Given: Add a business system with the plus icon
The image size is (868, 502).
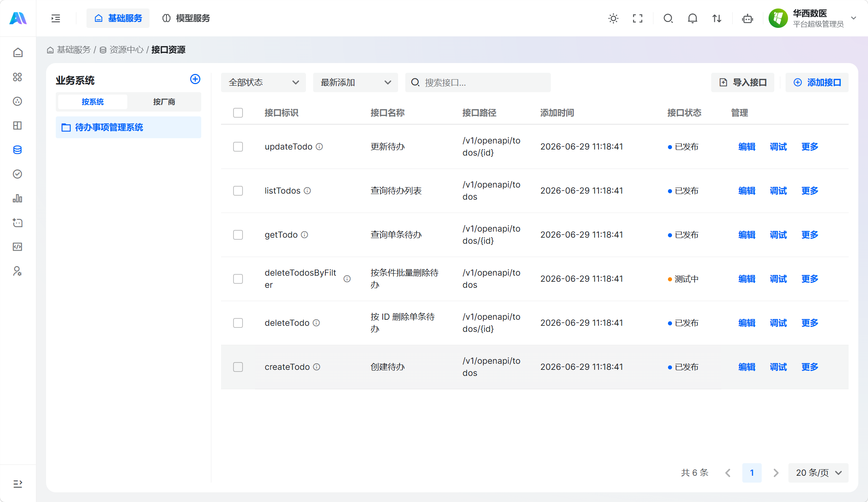Looking at the screenshot, I should (x=195, y=79).
